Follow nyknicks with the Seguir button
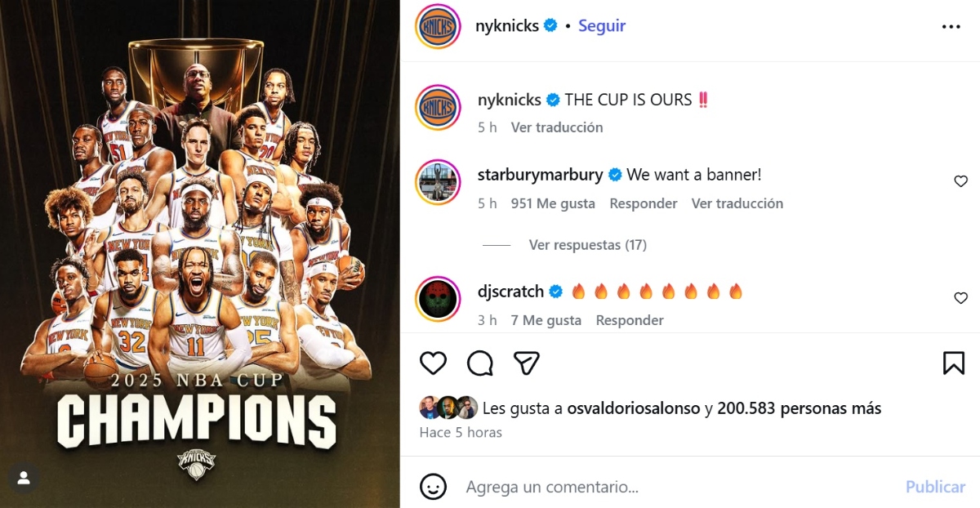 point(602,26)
